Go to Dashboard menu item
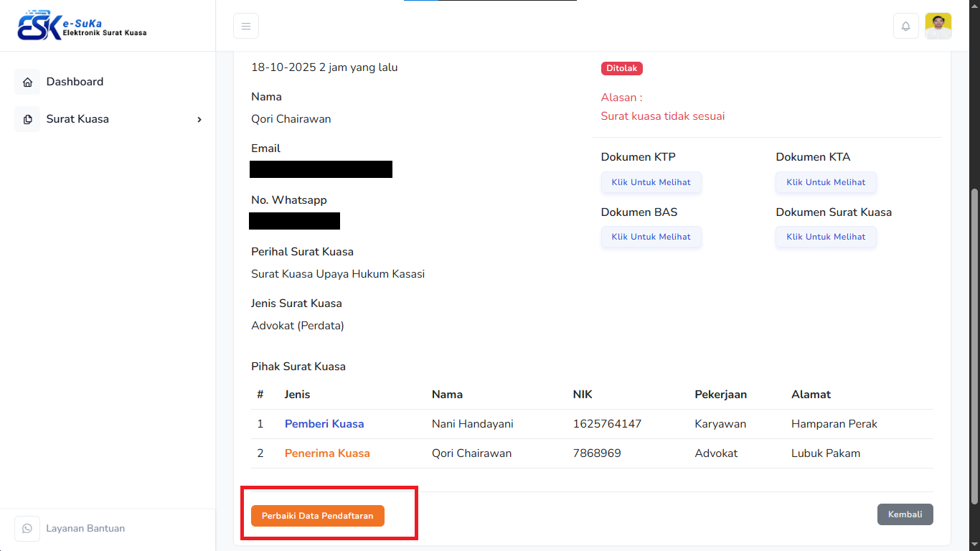 point(75,82)
